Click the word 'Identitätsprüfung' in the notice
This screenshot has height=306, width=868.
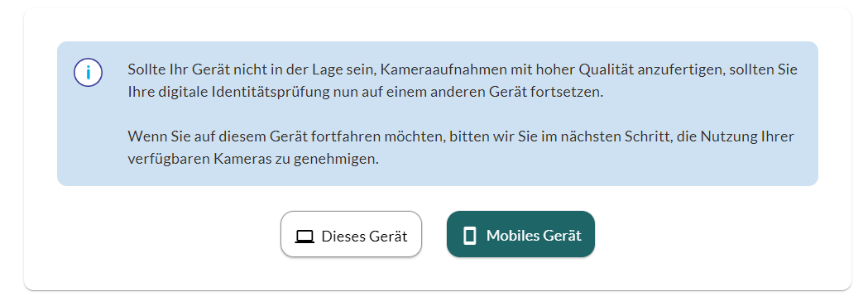pyautogui.click(x=263, y=92)
